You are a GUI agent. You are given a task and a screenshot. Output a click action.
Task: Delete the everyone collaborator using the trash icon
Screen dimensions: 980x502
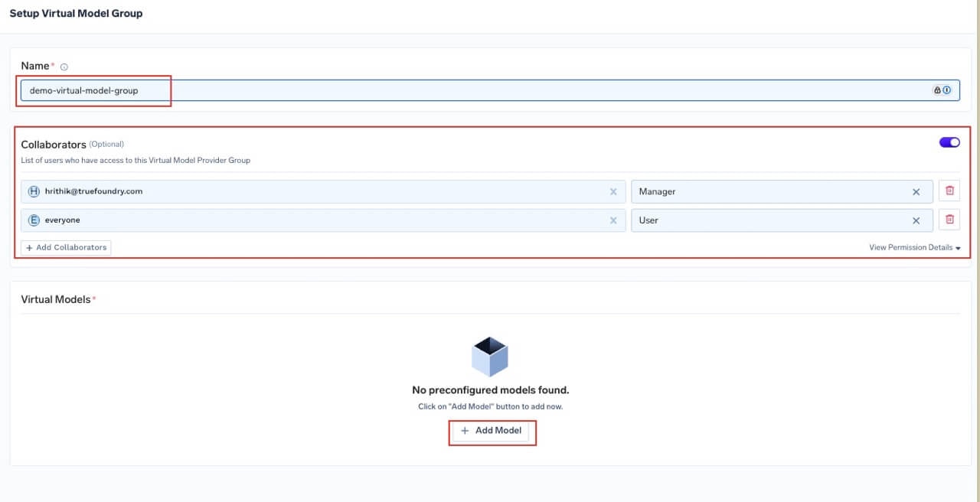(x=949, y=220)
